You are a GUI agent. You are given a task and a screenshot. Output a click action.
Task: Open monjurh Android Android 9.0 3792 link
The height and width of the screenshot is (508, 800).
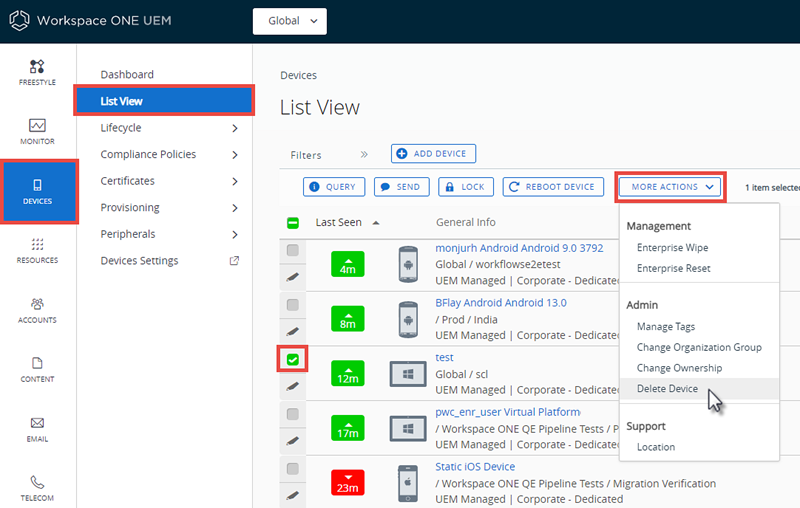tap(519, 248)
